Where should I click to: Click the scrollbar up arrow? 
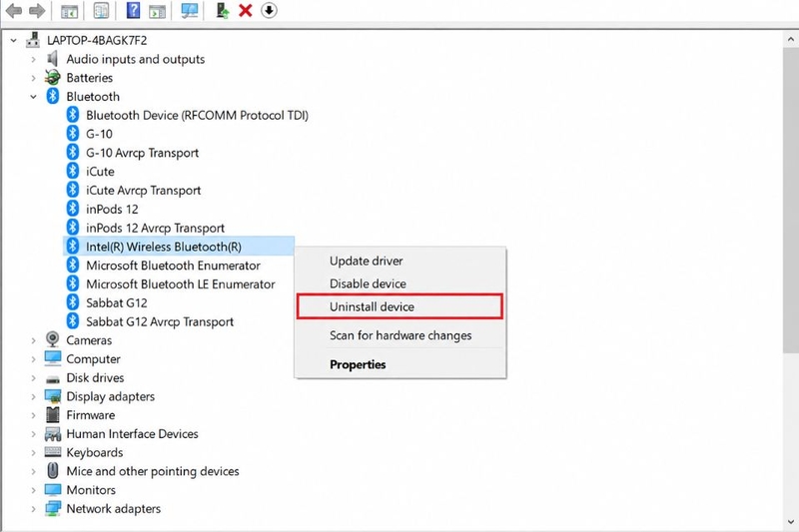click(x=790, y=39)
